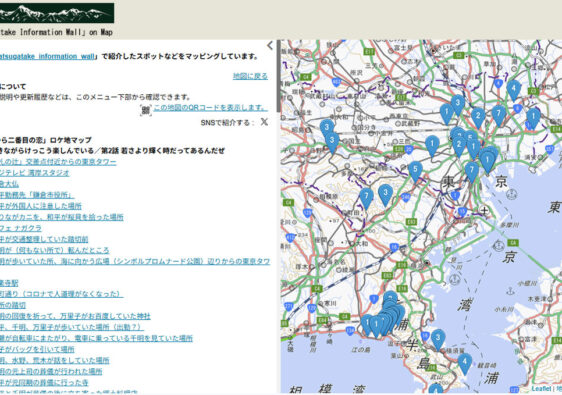Click the Leaflet attribution link
The image size is (562, 395).
pyautogui.click(x=541, y=389)
